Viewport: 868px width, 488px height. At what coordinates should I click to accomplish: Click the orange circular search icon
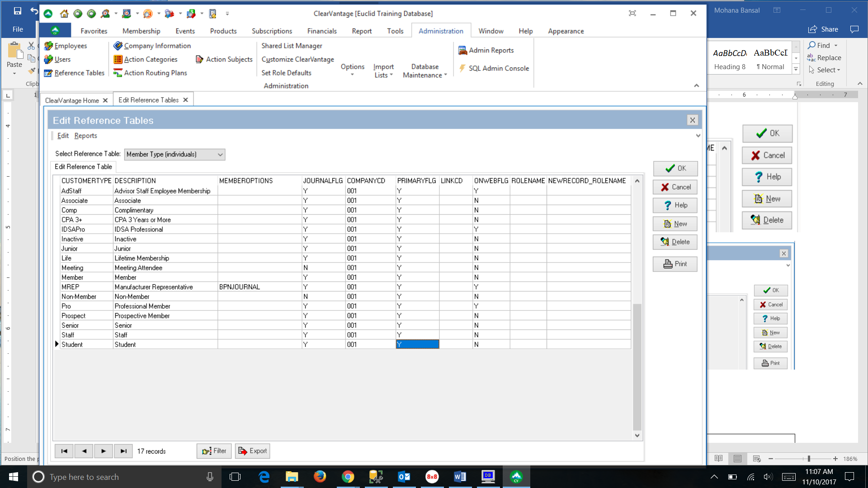tap(147, 14)
